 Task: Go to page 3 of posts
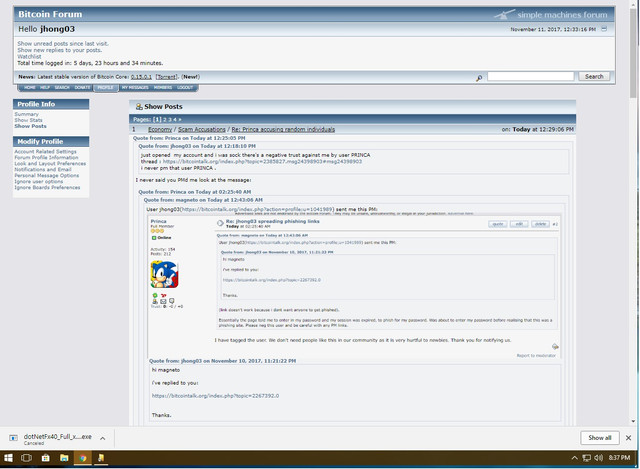coord(170,120)
